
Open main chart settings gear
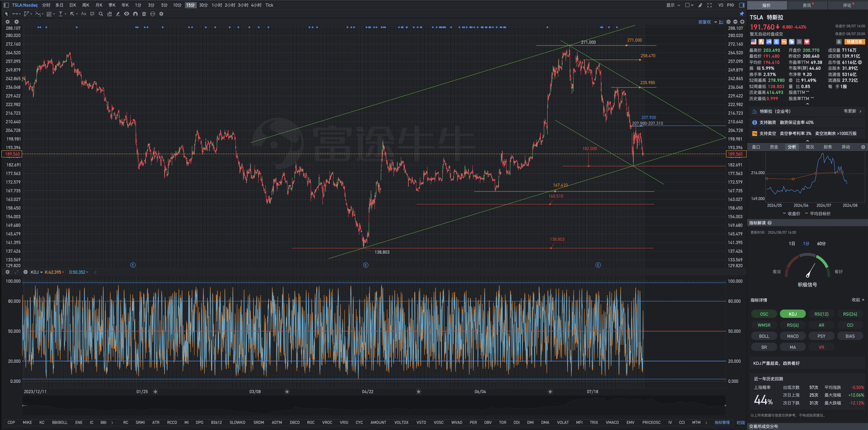8,22
